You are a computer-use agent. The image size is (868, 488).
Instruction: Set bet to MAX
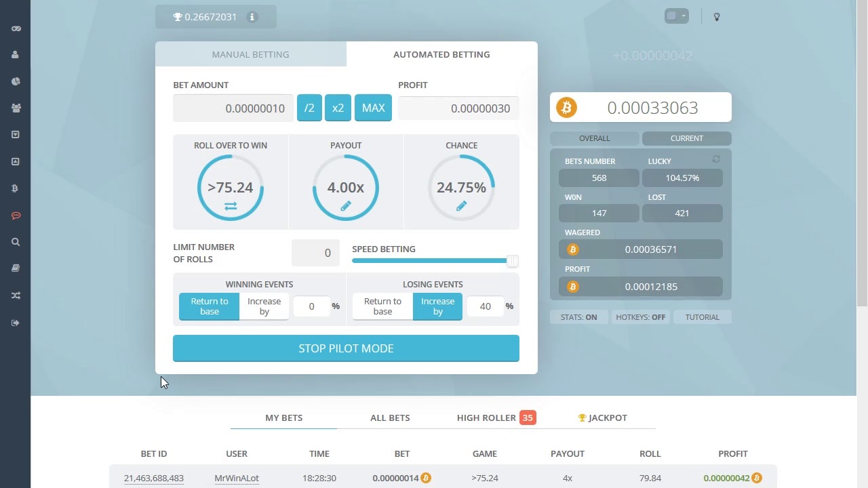coord(373,108)
